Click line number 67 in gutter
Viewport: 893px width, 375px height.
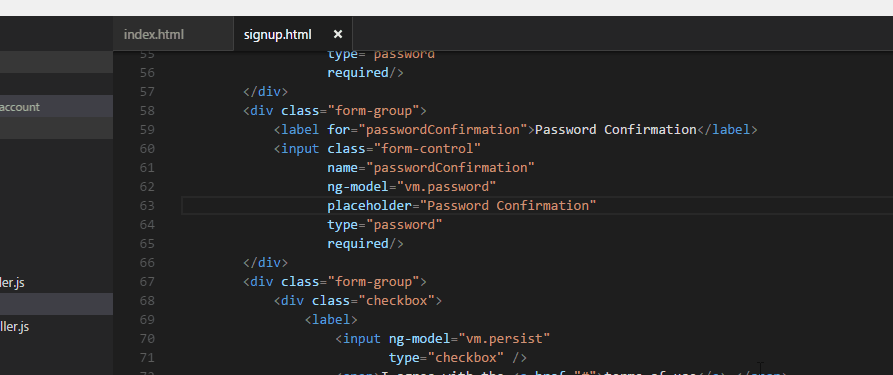[x=147, y=282]
